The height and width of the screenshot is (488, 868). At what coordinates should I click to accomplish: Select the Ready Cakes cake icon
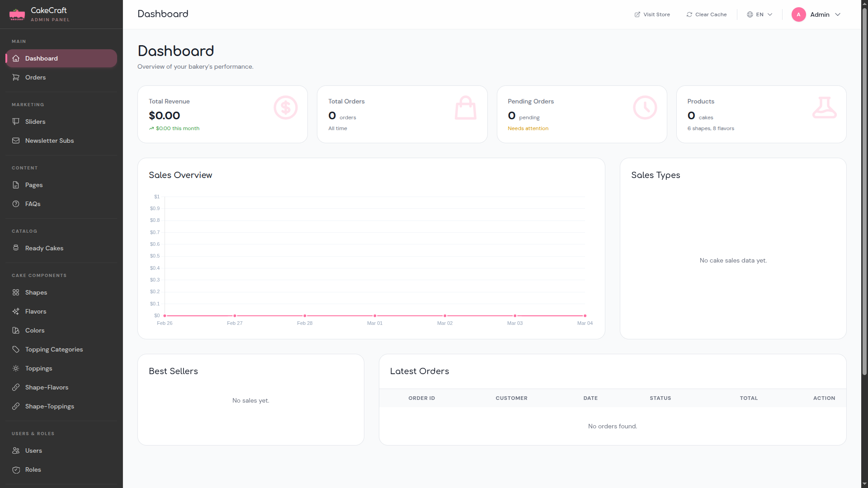(16, 248)
